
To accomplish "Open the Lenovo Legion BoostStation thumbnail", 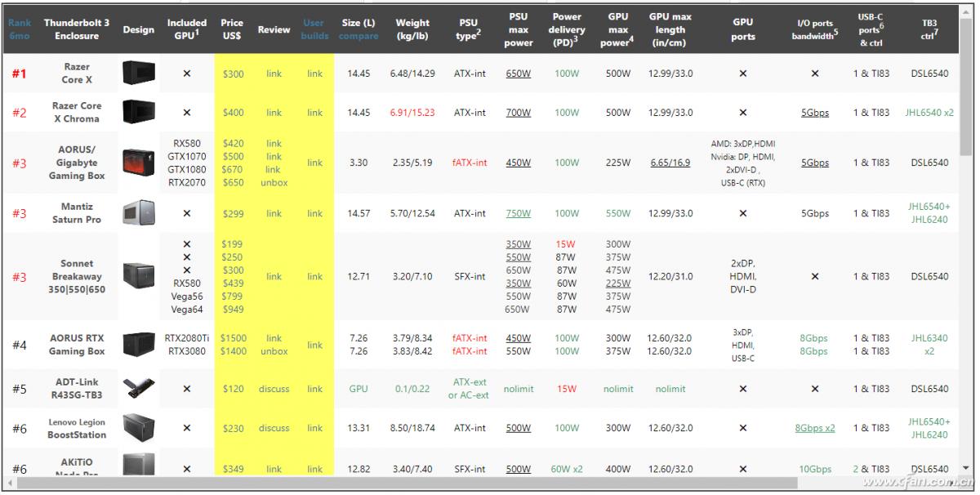I will click(x=138, y=428).
